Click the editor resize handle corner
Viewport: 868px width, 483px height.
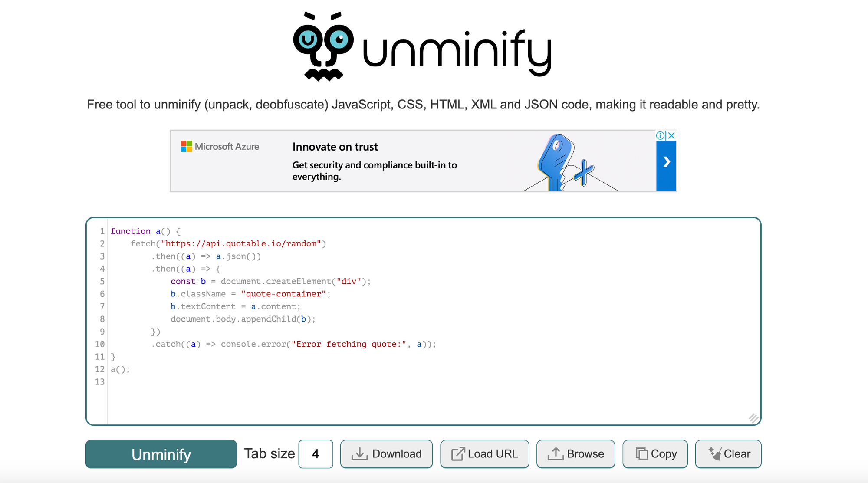click(x=753, y=418)
